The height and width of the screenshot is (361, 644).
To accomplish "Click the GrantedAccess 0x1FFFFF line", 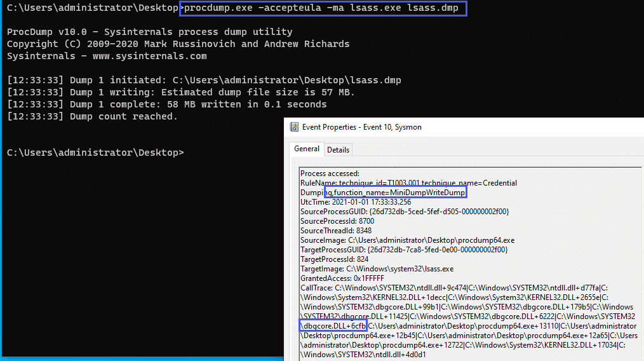I will (x=342, y=278).
